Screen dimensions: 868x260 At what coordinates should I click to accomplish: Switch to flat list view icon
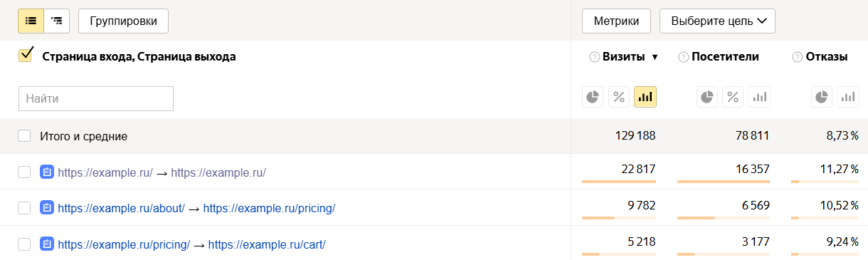tap(31, 21)
